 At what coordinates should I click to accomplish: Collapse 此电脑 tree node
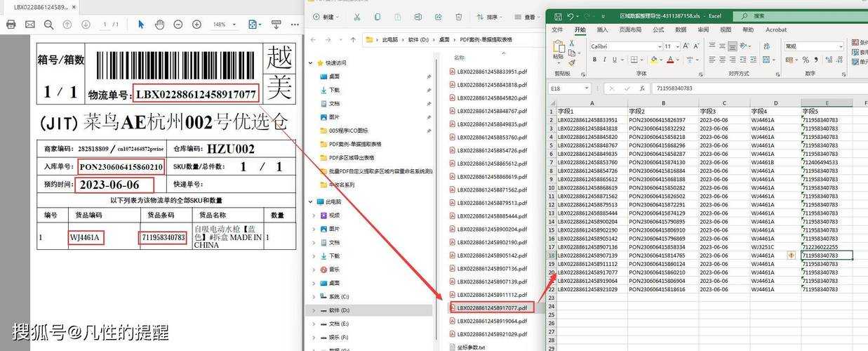click(311, 201)
